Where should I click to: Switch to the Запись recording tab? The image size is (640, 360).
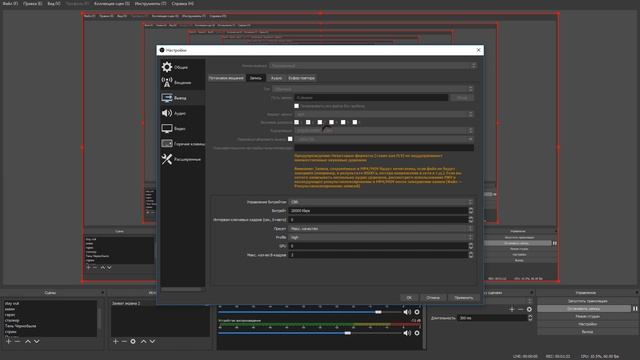(x=256, y=78)
